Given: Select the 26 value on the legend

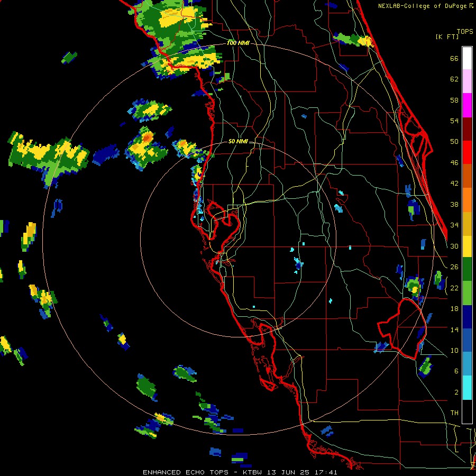Looking at the screenshot, I should [x=454, y=267].
